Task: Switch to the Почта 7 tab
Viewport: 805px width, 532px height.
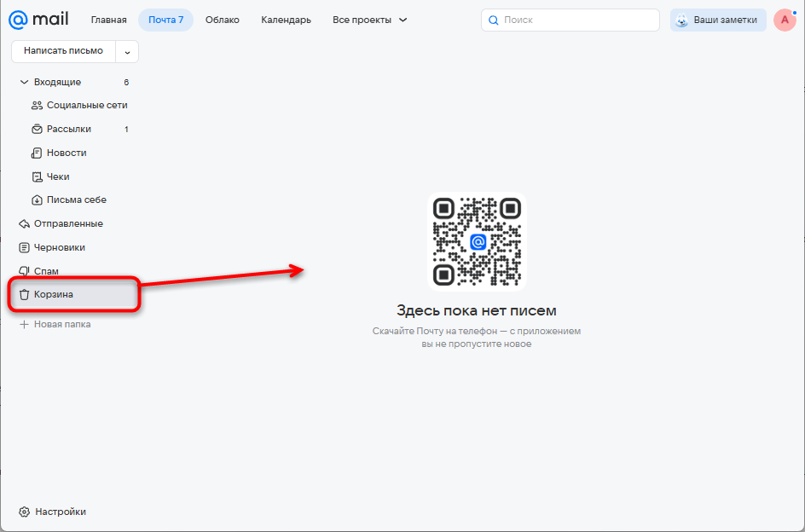Action: tap(165, 20)
